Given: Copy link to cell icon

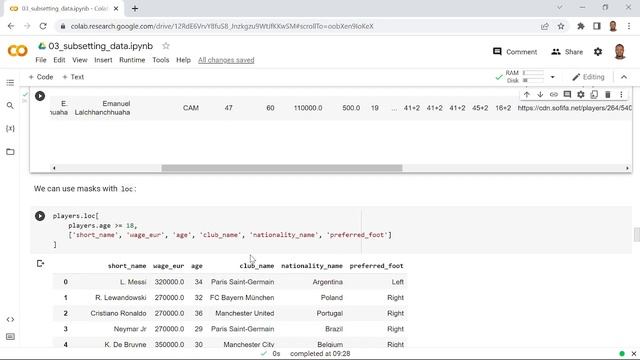Looking at the screenshot, I should click(553, 95).
